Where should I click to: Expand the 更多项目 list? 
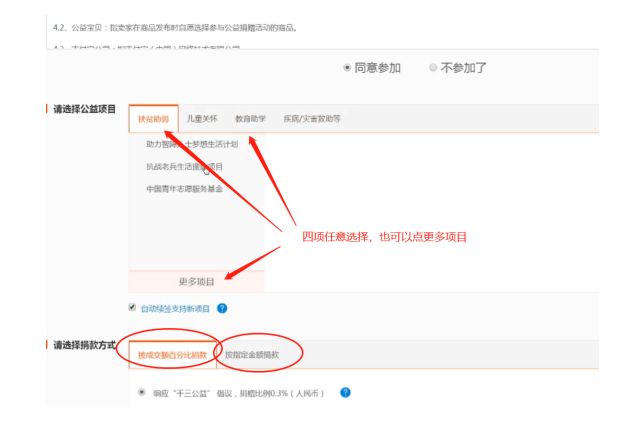196,282
